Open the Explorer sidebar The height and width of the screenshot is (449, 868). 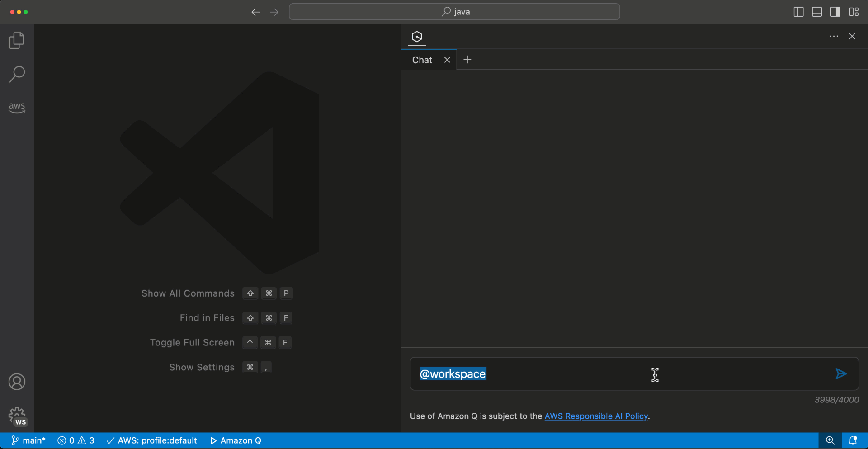pyautogui.click(x=17, y=40)
